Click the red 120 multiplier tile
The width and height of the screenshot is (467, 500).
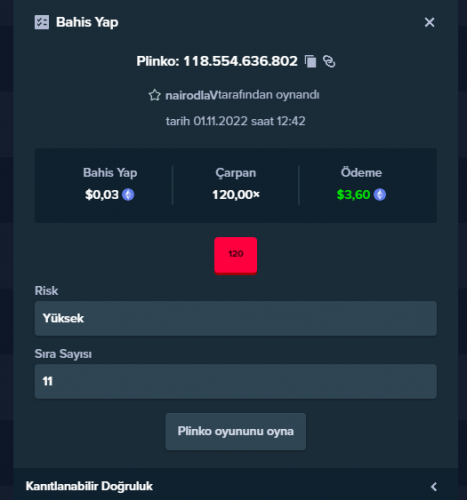click(236, 256)
